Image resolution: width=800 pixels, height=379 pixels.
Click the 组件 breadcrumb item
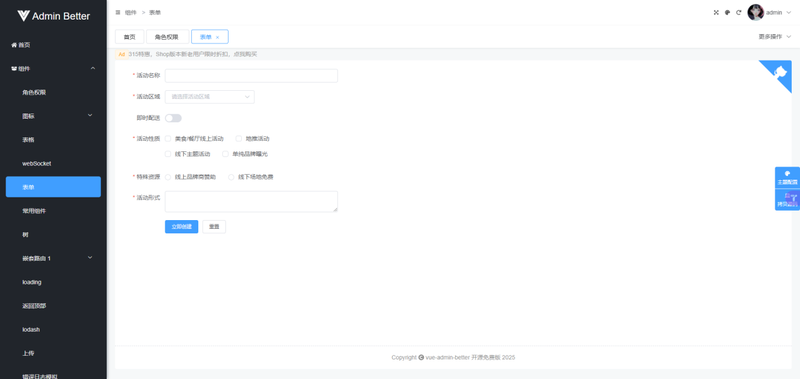tap(131, 12)
